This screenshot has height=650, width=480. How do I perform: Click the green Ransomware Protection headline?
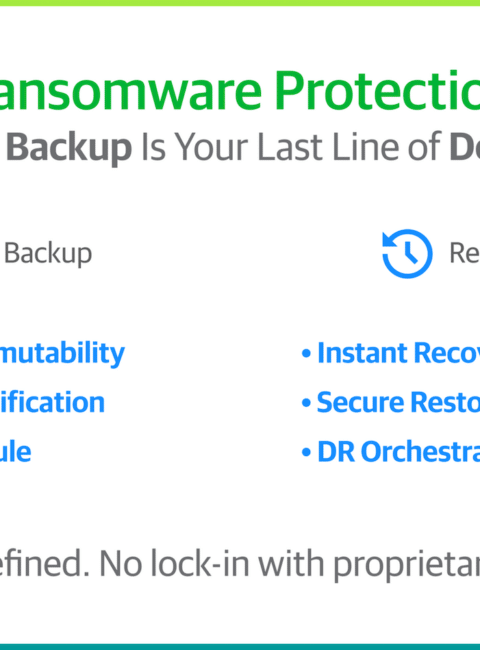(x=240, y=90)
